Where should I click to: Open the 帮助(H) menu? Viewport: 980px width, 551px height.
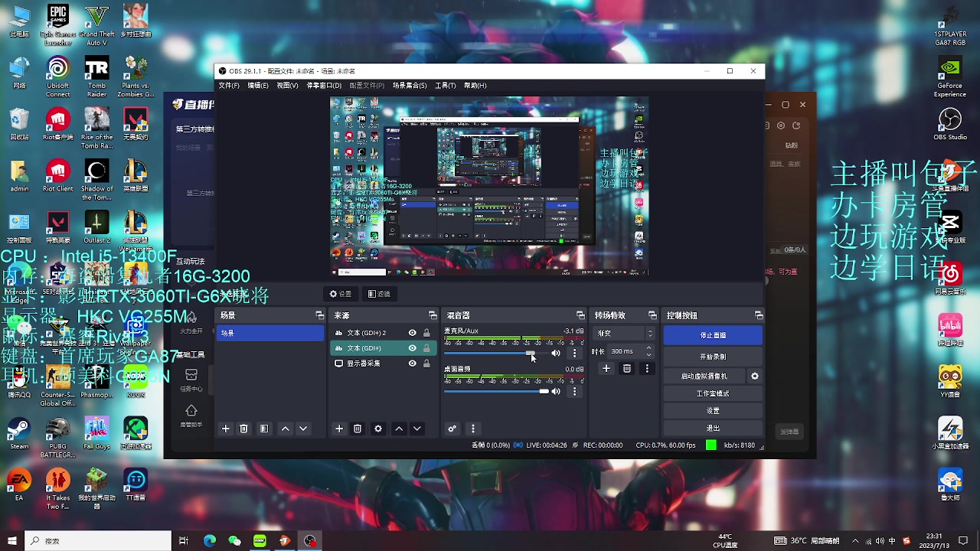[475, 86]
